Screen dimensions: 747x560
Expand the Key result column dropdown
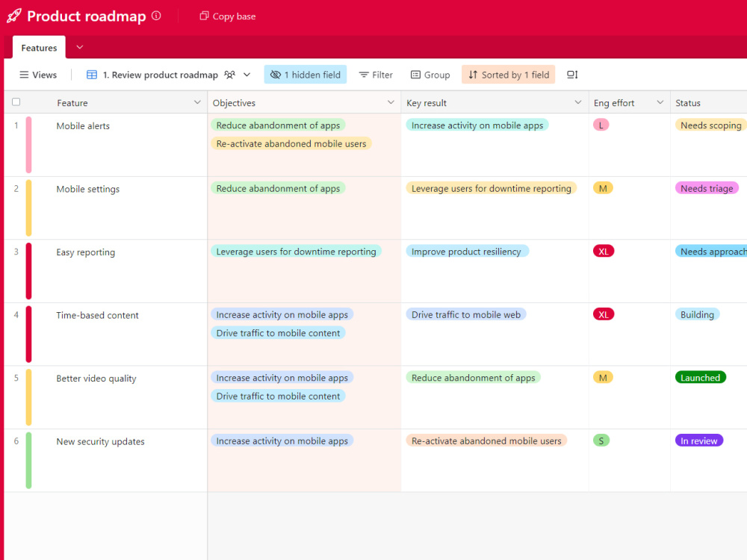[578, 102]
